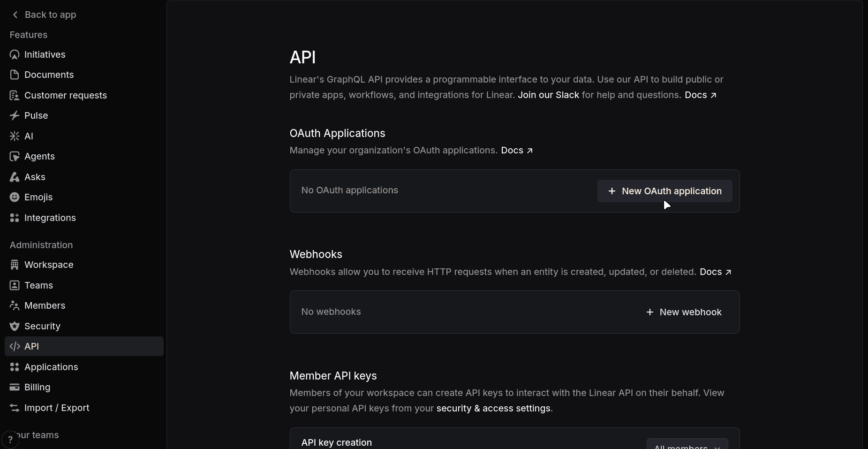Open Docs link in API description

701,95
